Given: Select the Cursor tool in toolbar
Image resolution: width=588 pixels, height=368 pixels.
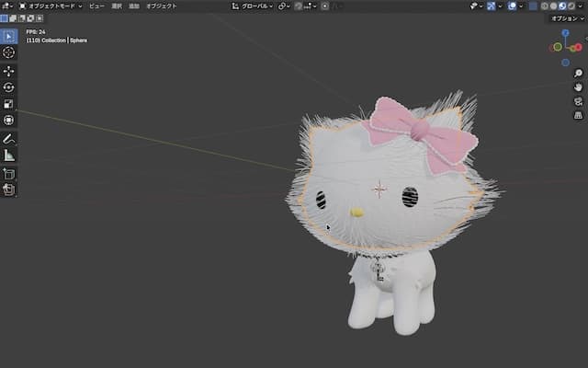Looking at the screenshot, I should (9, 53).
